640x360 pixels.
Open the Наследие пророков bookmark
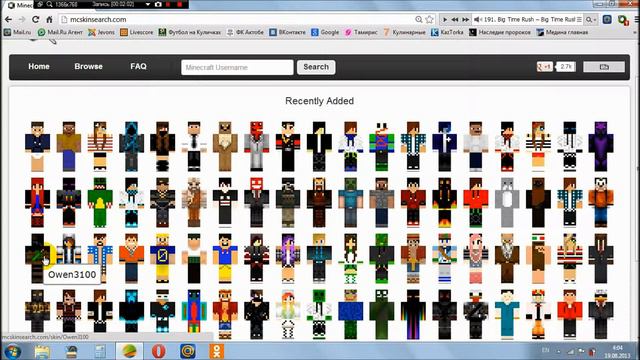coord(500,32)
